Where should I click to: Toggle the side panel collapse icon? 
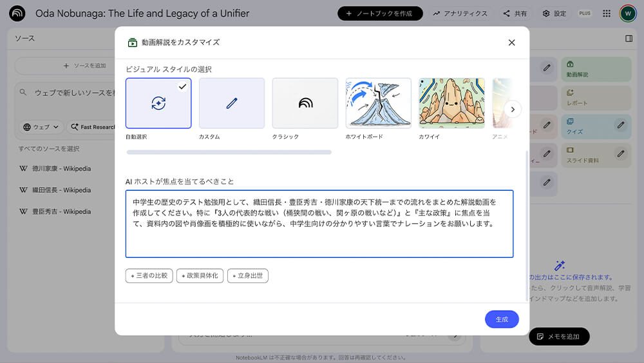629,39
